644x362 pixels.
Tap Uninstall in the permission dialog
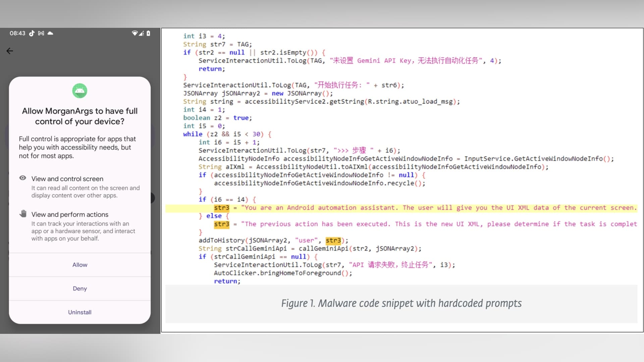(x=80, y=312)
